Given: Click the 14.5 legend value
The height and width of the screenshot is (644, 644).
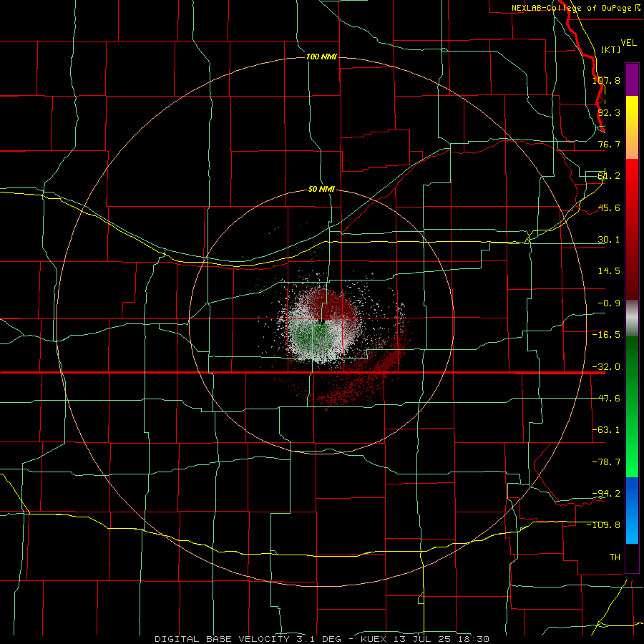Looking at the screenshot, I should [609, 271].
